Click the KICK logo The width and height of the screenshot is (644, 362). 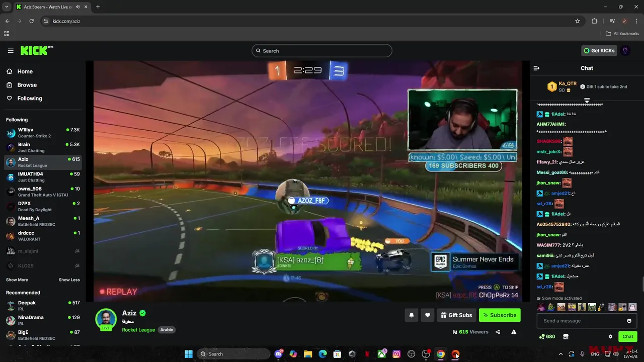(37, 50)
